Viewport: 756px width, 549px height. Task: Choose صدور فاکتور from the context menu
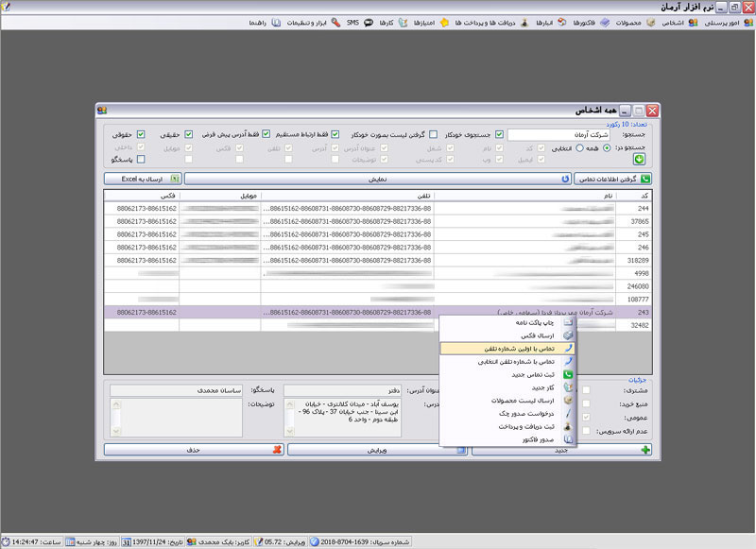(507, 439)
